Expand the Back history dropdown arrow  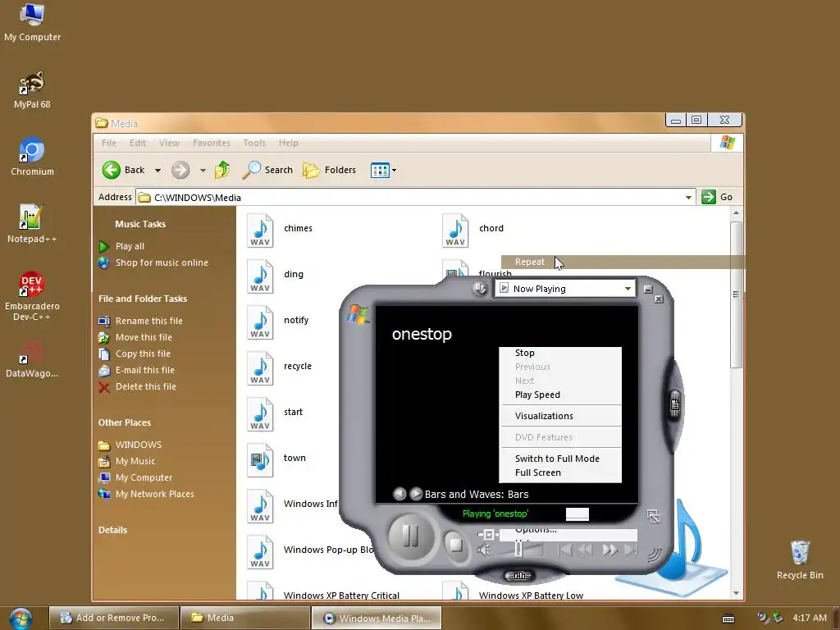(157, 171)
